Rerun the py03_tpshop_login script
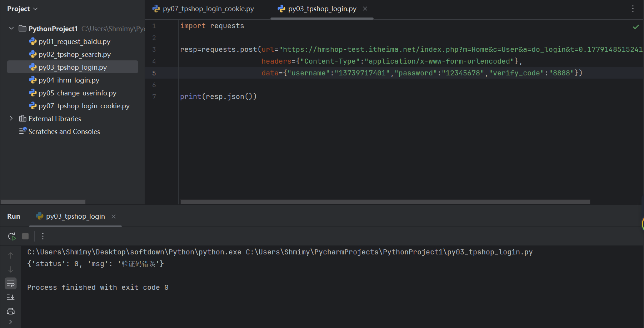 (x=11, y=236)
